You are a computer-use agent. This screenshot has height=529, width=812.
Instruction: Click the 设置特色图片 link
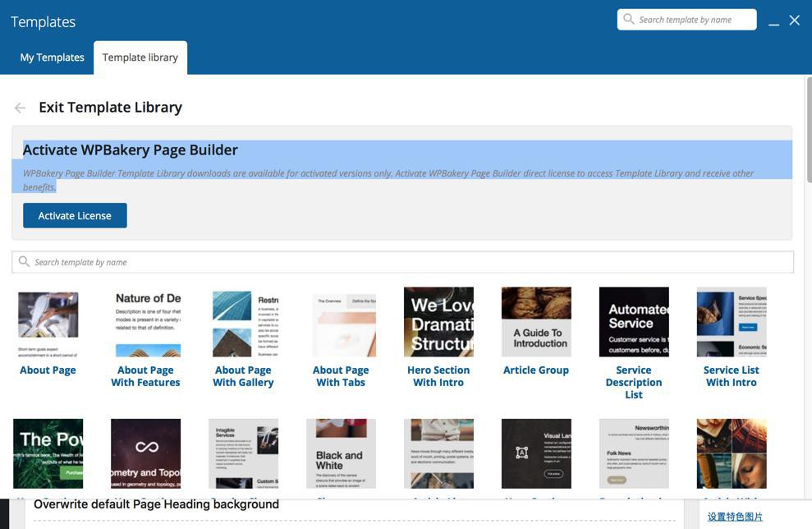click(x=735, y=517)
